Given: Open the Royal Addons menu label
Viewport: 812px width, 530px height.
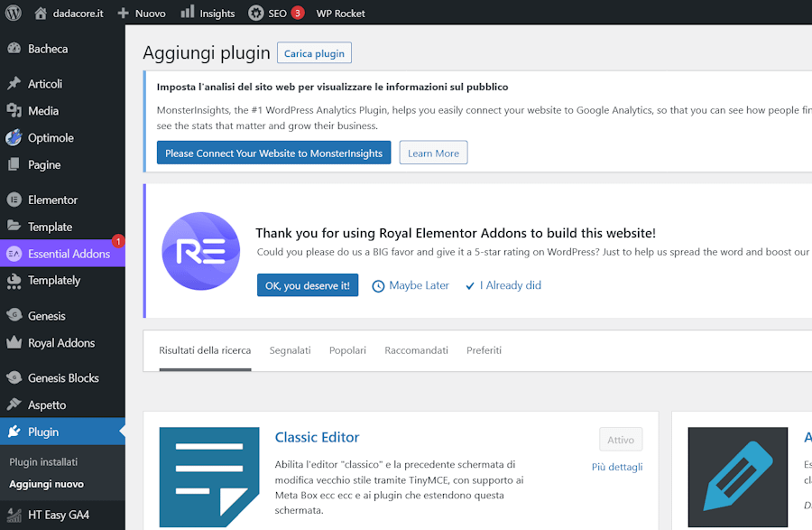Looking at the screenshot, I should (x=61, y=343).
